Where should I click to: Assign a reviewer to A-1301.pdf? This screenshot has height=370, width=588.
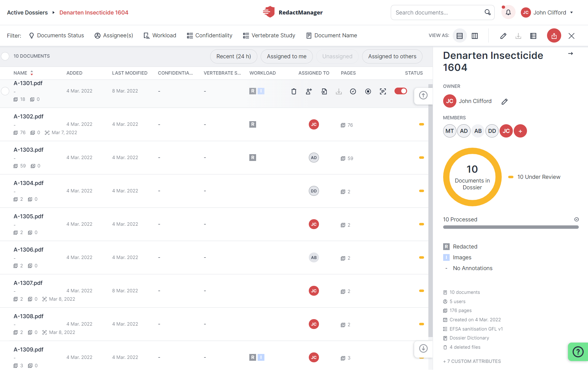click(308, 91)
